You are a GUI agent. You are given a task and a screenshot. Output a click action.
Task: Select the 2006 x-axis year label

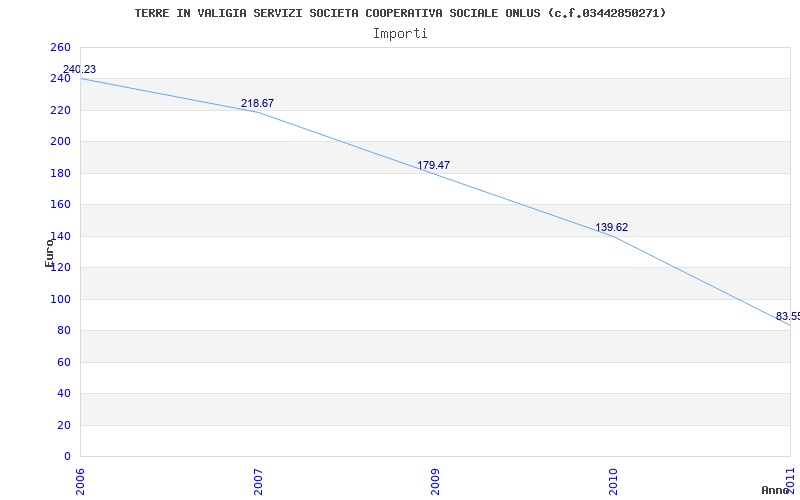click(x=81, y=482)
